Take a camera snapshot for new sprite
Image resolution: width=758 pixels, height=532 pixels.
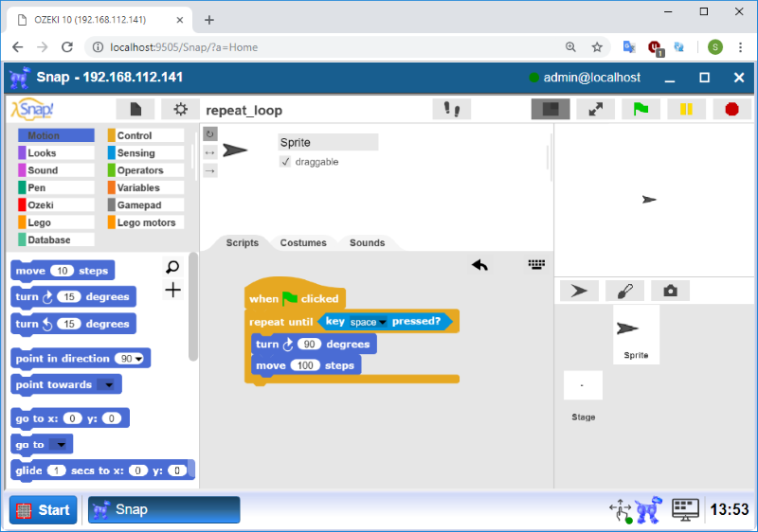pyautogui.click(x=670, y=291)
